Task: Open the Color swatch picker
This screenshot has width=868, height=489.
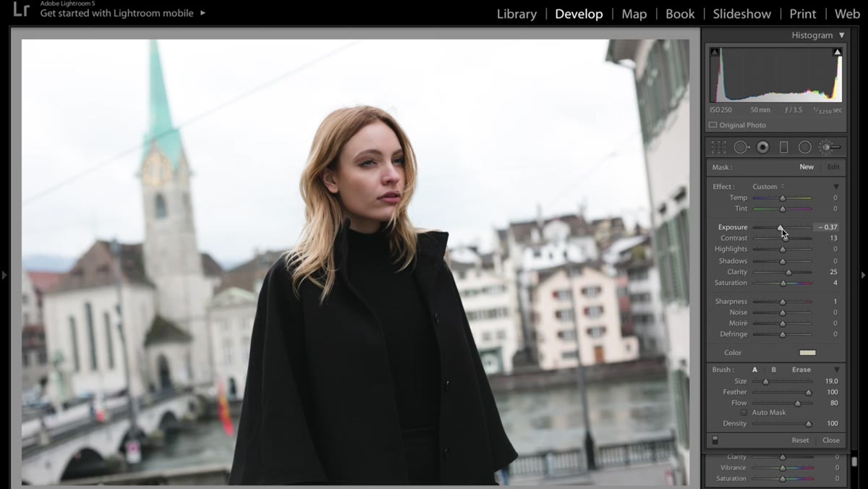Action: pyautogui.click(x=807, y=353)
